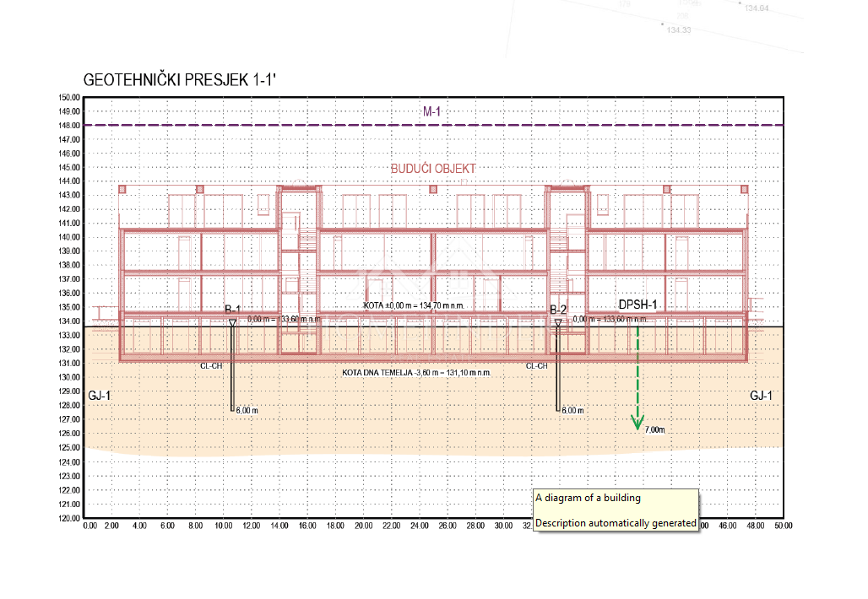Click 'Description automatically generated' tooltip text
868x599 pixels.
click(616, 523)
